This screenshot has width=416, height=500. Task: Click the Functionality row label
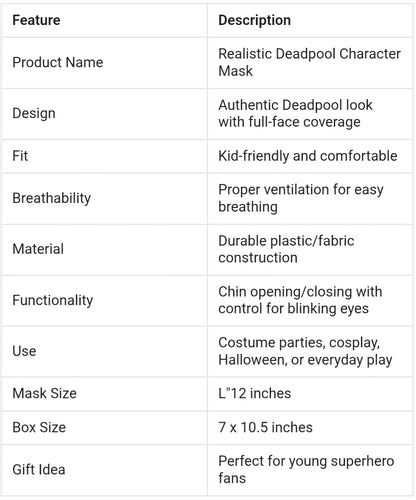pyautogui.click(x=53, y=300)
